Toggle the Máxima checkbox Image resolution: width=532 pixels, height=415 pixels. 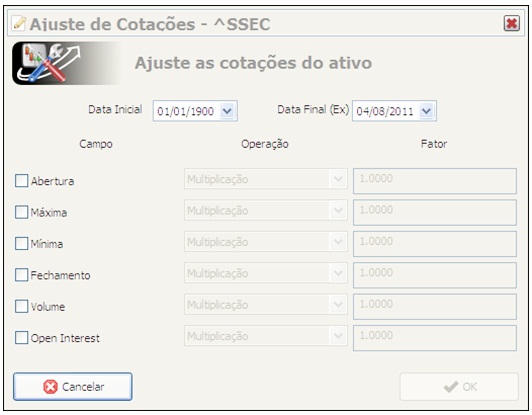(21, 212)
